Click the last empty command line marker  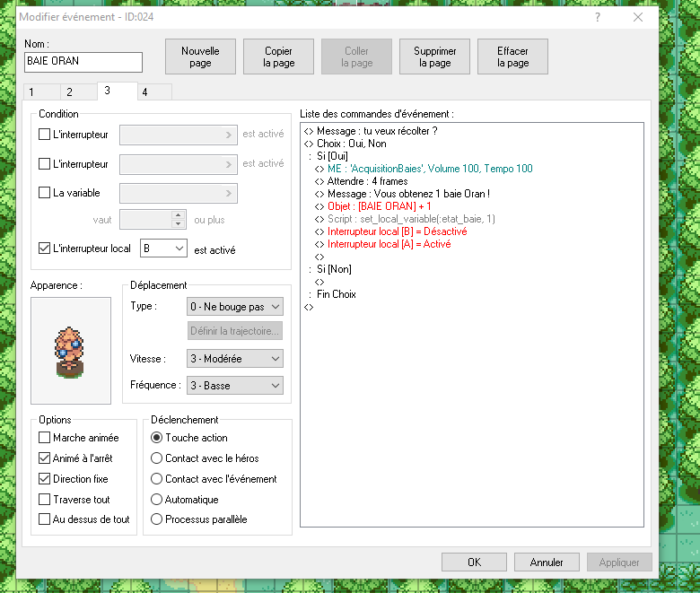pyautogui.click(x=309, y=307)
